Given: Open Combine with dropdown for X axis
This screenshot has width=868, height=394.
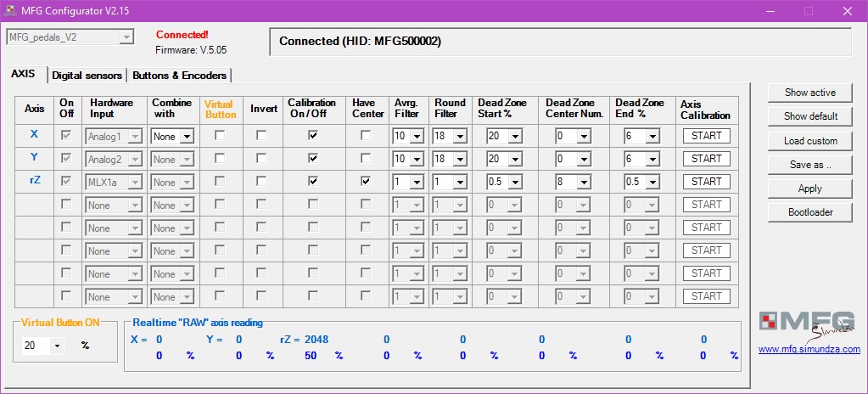Looking at the screenshot, I should coord(172,137).
